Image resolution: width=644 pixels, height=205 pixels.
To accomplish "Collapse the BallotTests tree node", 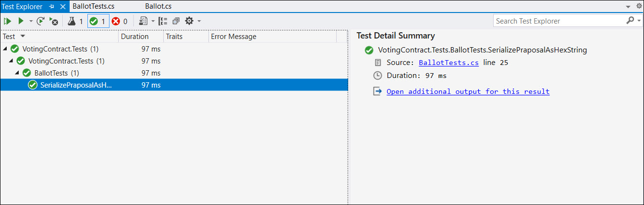I will click(x=17, y=73).
